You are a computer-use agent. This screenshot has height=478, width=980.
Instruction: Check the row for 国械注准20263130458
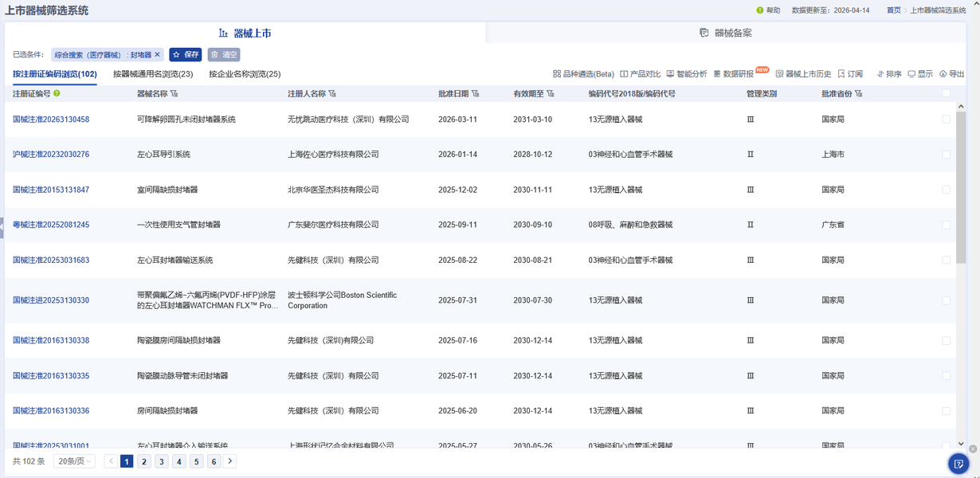[946, 119]
